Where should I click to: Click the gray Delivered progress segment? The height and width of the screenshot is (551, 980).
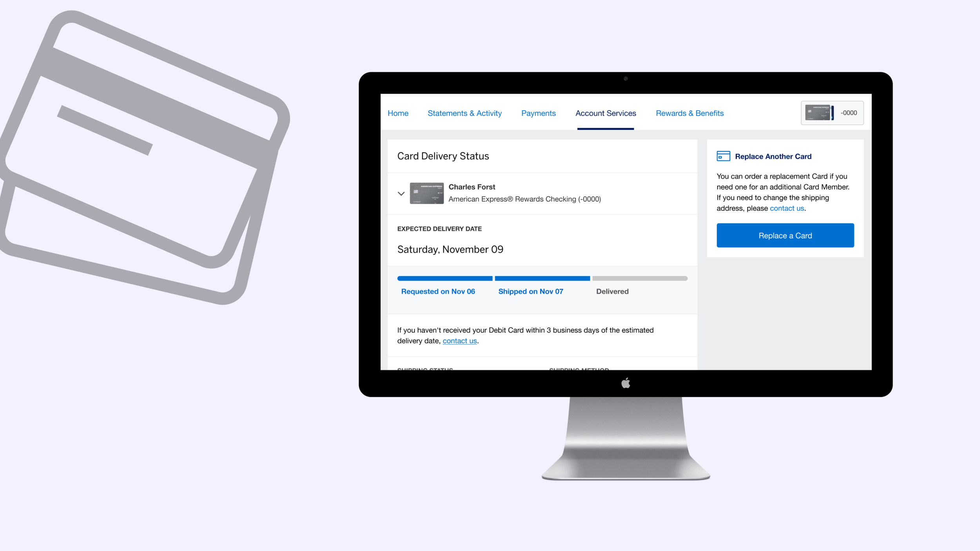point(640,279)
